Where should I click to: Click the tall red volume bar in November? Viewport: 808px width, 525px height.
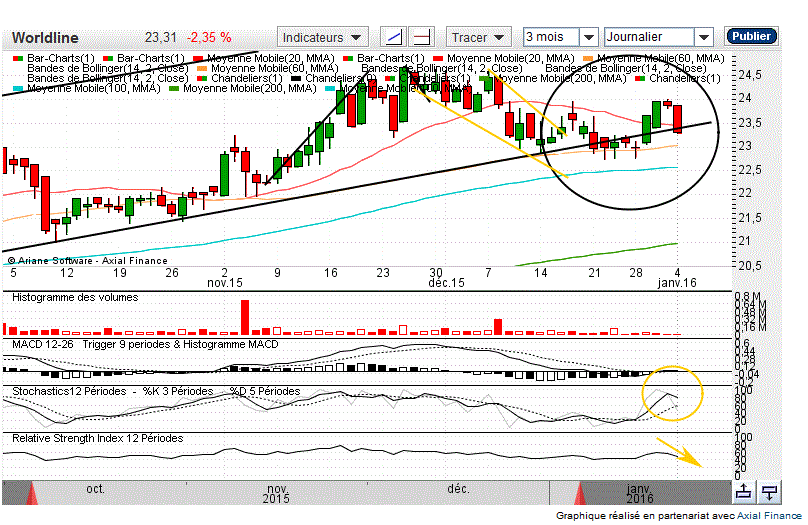tap(245, 317)
